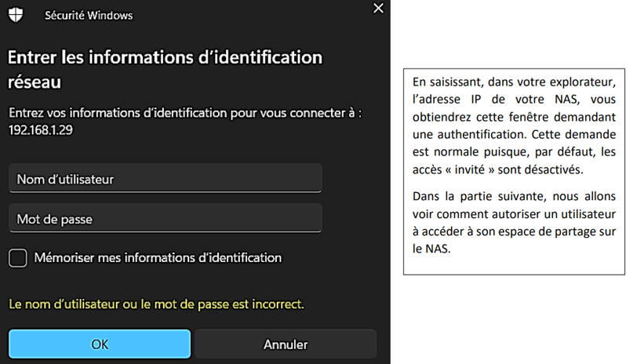Image resolution: width=637 pixels, height=364 pixels.
Task: Click the Sécurité Windows title text
Action: (89, 16)
